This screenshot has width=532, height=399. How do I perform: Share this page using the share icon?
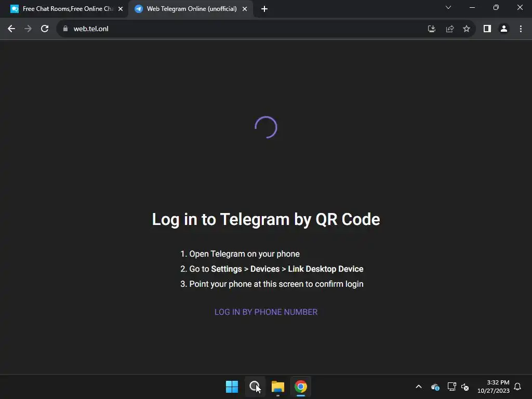[449, 29]
